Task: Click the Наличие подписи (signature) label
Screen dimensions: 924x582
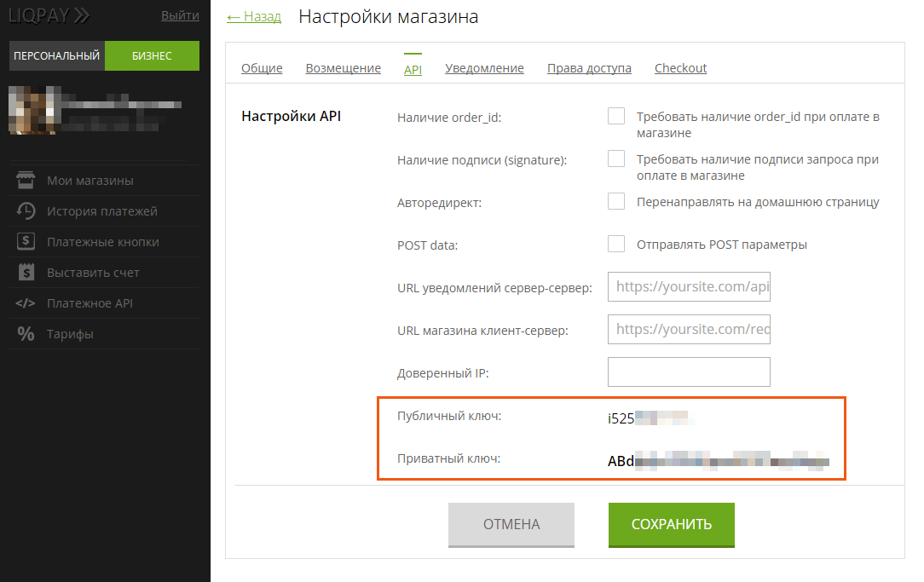Action: (x=482, y=160)
